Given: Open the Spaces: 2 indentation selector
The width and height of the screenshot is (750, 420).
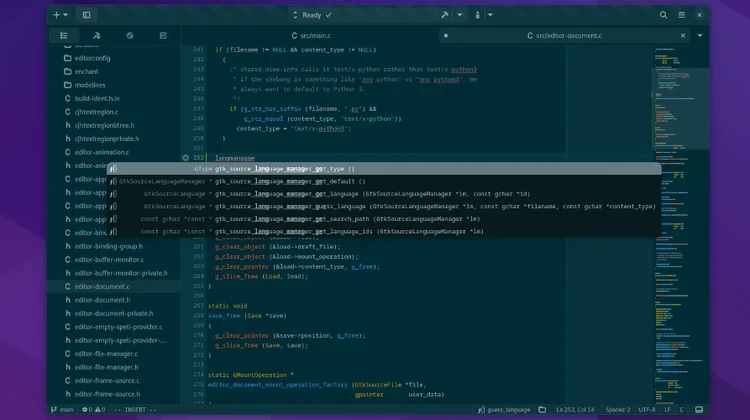Looking at the screenshot, I should 618,409.
